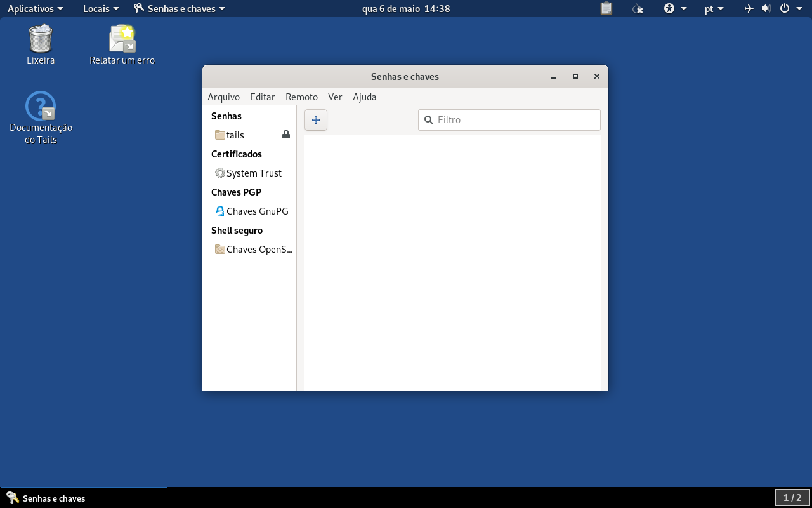The width and height of the screenshot is (812, 508).
Task: Focus the Filtro search field
Action: coord(509,120)
